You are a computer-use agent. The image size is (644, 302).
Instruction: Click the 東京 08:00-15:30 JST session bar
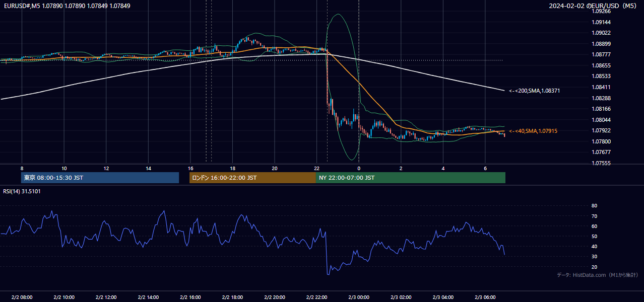(100, 178)
